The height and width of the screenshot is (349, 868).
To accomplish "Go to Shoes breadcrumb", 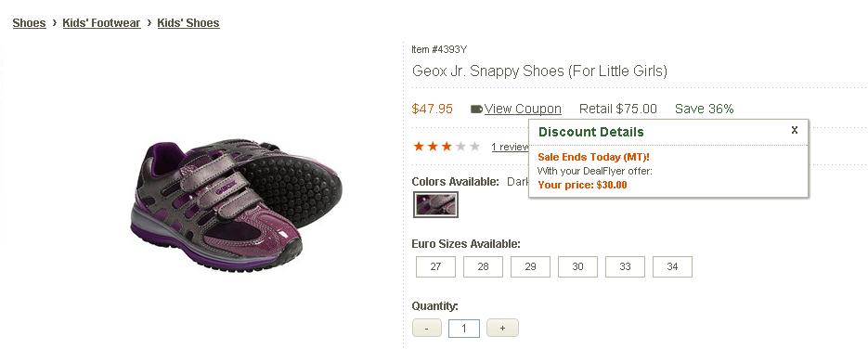I will [30, 23].
